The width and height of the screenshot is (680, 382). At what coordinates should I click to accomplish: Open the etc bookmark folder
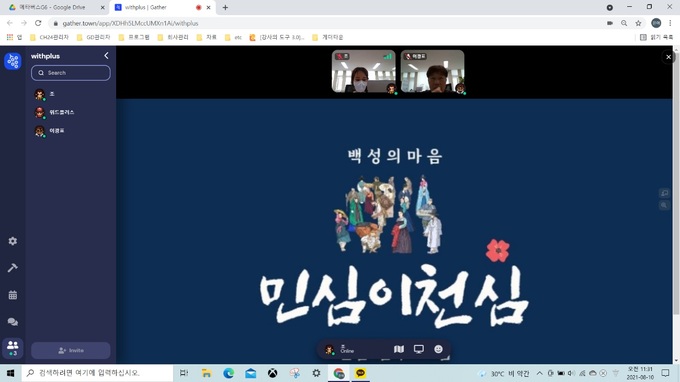(x=233, y=37)
